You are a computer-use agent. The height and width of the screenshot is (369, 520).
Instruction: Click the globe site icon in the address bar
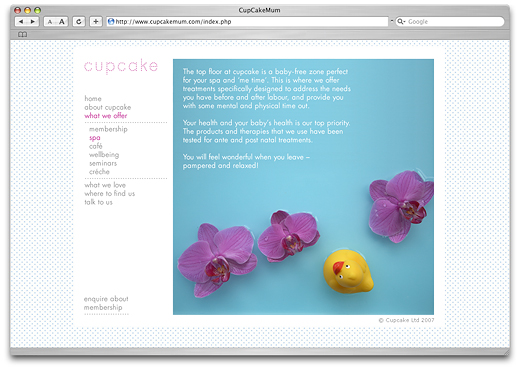pyautogui.click(x=111, y=22)
